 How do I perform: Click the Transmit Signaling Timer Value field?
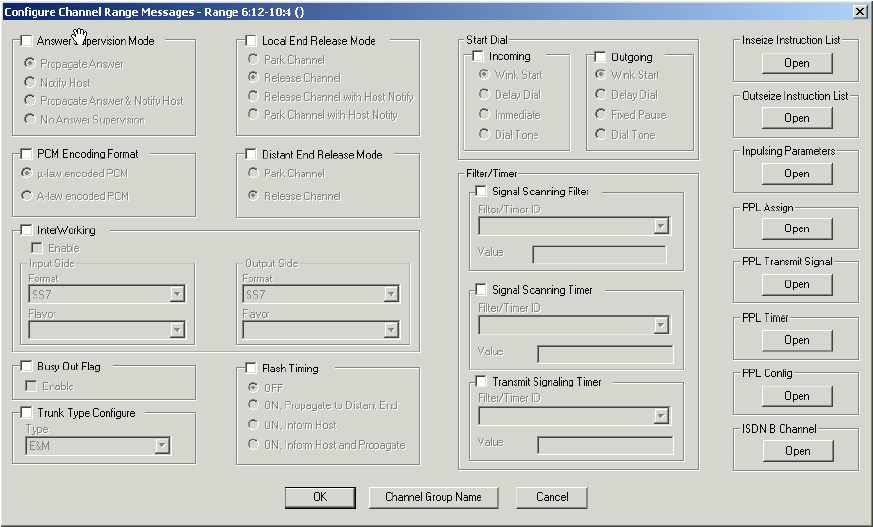click(605, 446)
